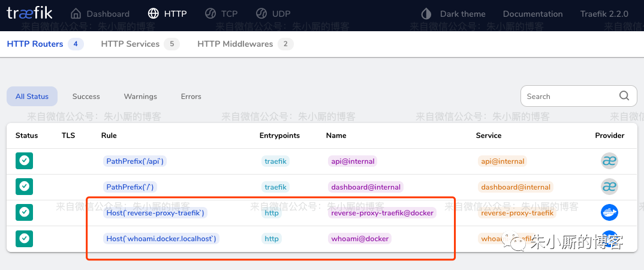Viewport: 644px width, 270px height.
Task: Open the Documentation link
Action: coord(532,14)
